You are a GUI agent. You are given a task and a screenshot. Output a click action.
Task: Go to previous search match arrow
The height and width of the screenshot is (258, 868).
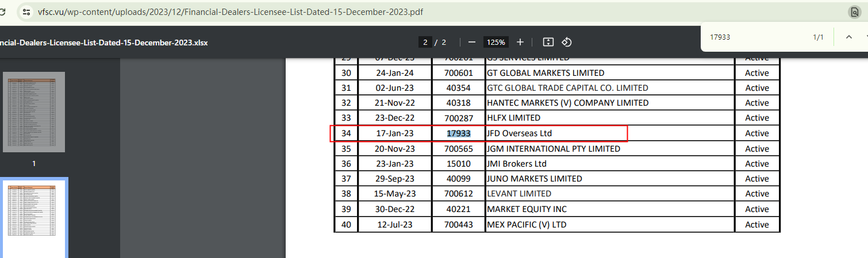click(x=848, y=37)
